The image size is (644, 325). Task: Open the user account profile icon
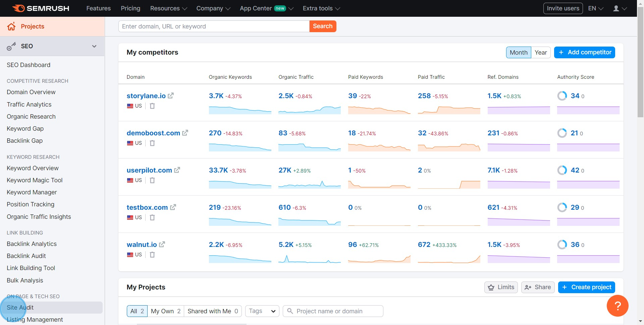(616, 8)
